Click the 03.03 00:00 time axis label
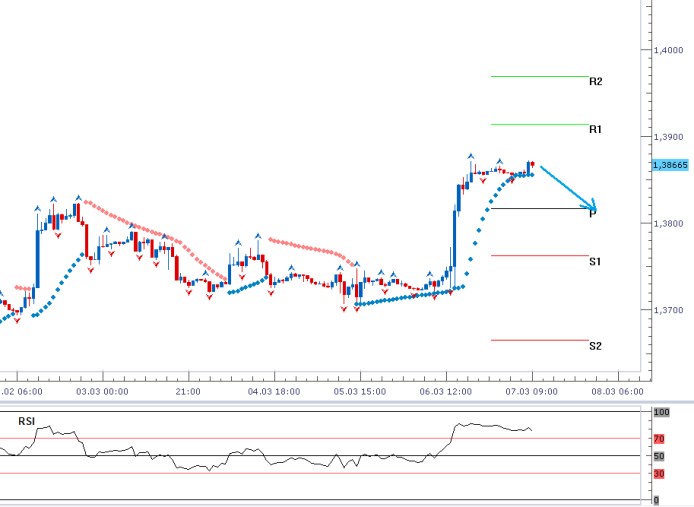The image size is (694, 507). 102,392
